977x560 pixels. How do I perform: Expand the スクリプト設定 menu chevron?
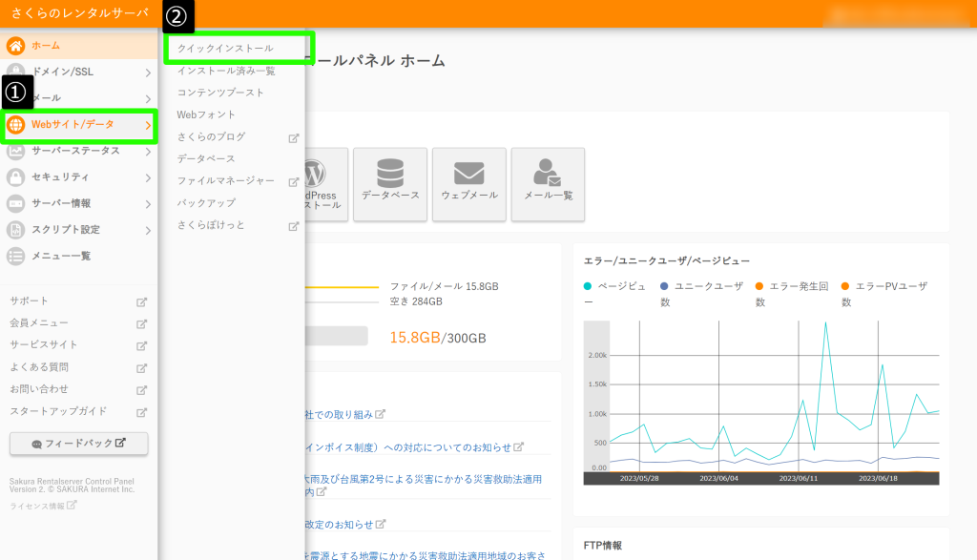pos(148,231)
